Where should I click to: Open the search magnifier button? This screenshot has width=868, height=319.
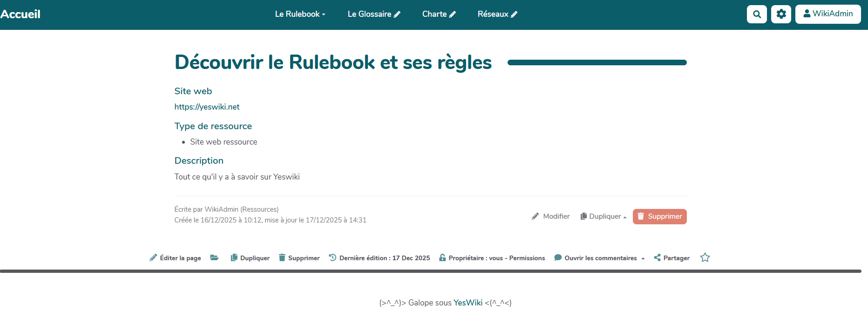point(757,14)
